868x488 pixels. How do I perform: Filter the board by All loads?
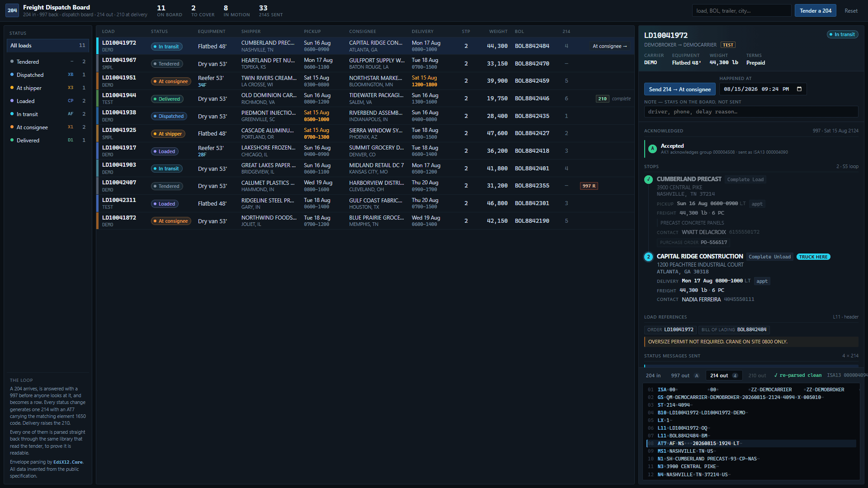tap(47, 46)
